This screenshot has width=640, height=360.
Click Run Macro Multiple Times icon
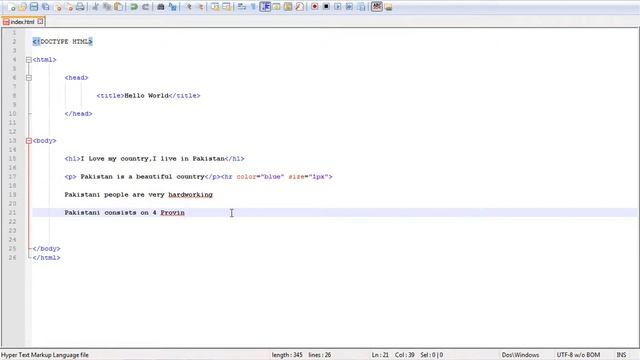(x=349, y=7)
